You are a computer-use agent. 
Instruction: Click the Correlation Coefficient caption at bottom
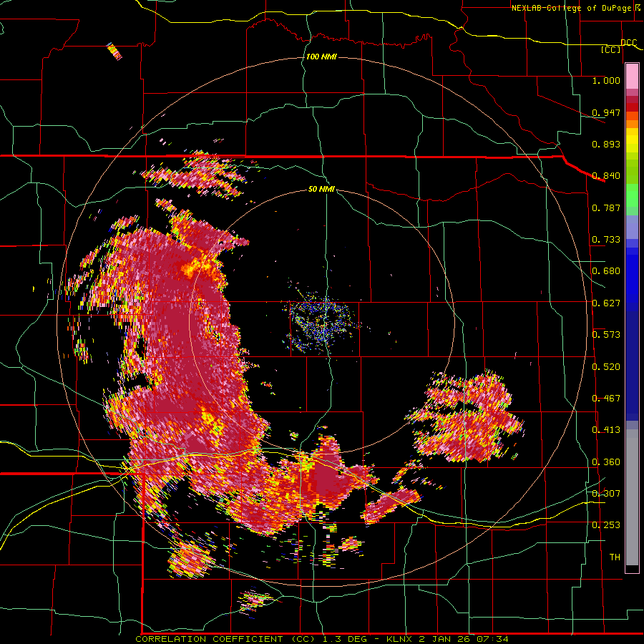tap(321, 639)
